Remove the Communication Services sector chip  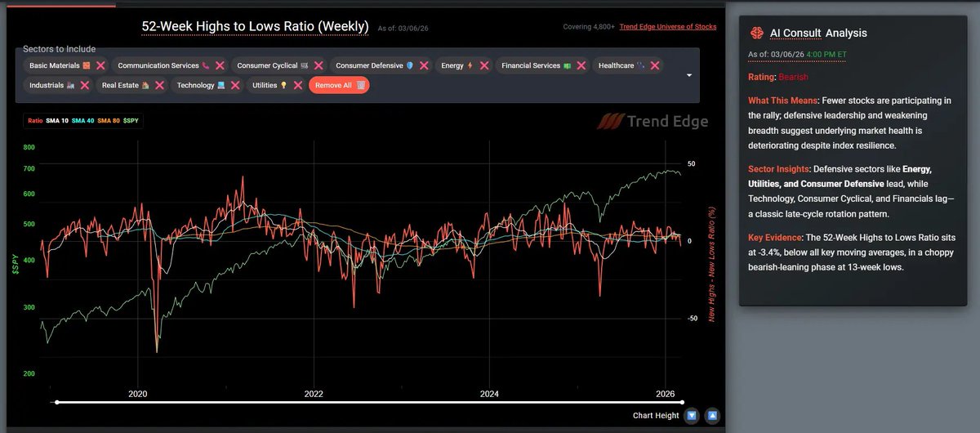tap(220, 65)
